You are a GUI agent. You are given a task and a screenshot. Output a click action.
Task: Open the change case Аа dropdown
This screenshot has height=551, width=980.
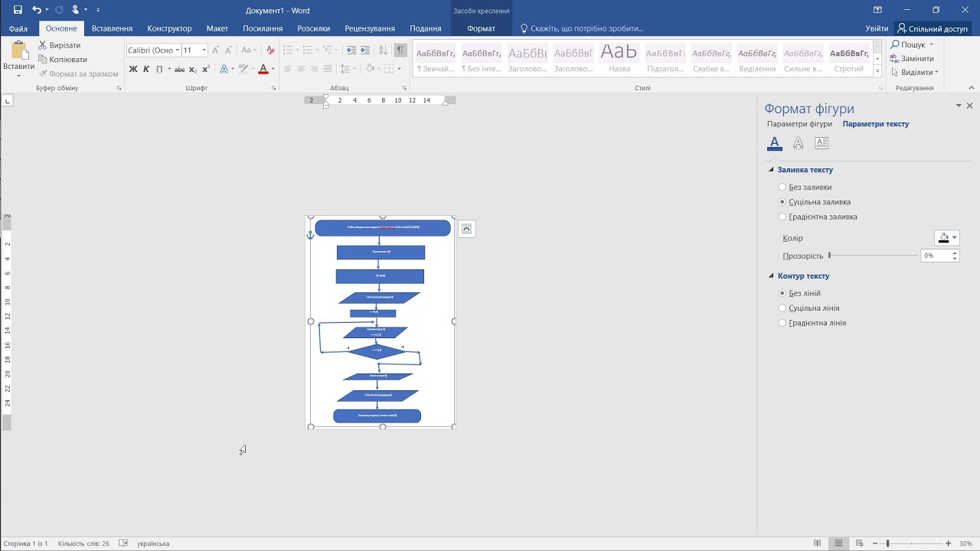pyautogui.click(x=249, y=50)
